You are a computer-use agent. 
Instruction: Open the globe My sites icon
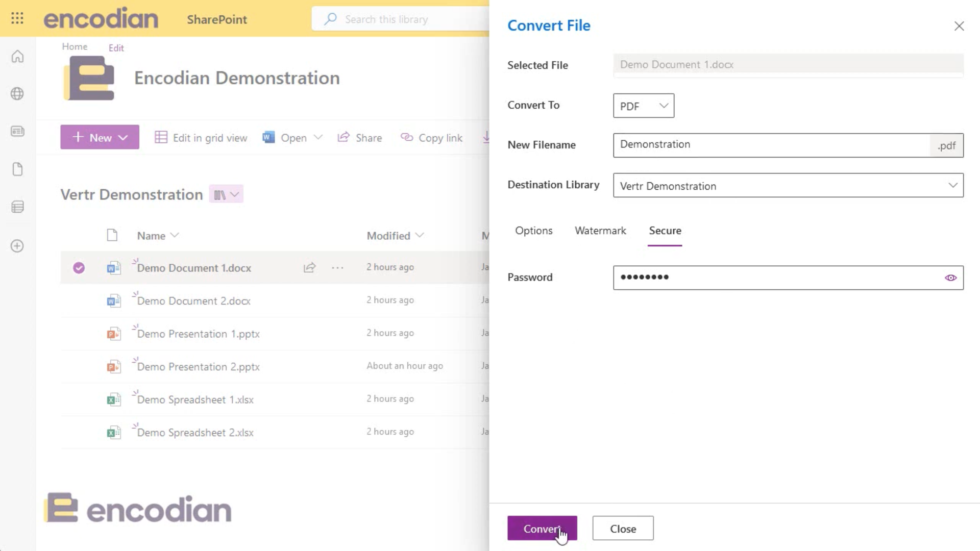pyautogui.click(x=17, y=94)
